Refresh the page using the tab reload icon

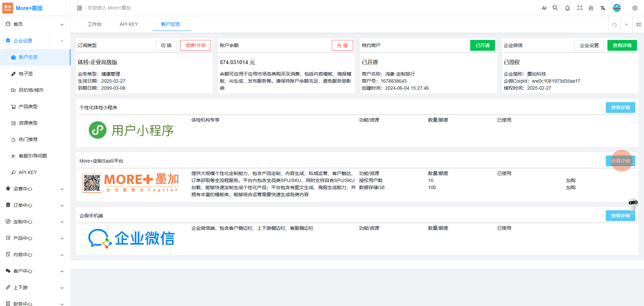coord(614,25)
